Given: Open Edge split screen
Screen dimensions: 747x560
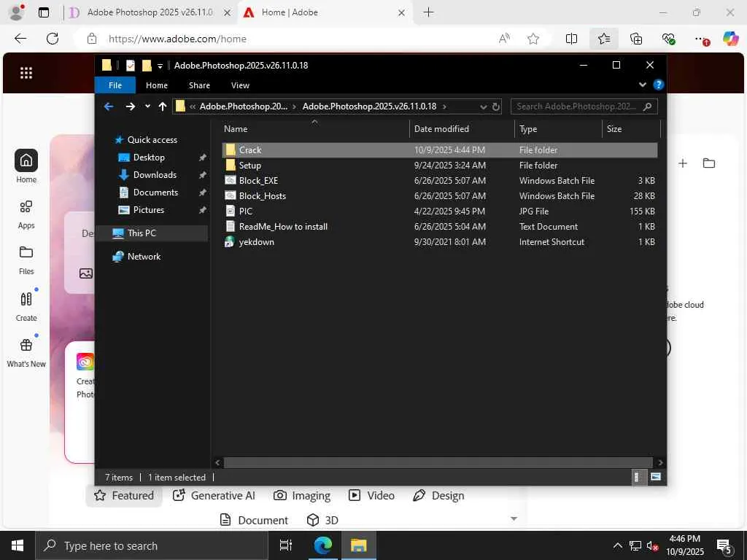Looking at the screenshot, I should pyautogui.click(x=571, y=39).
